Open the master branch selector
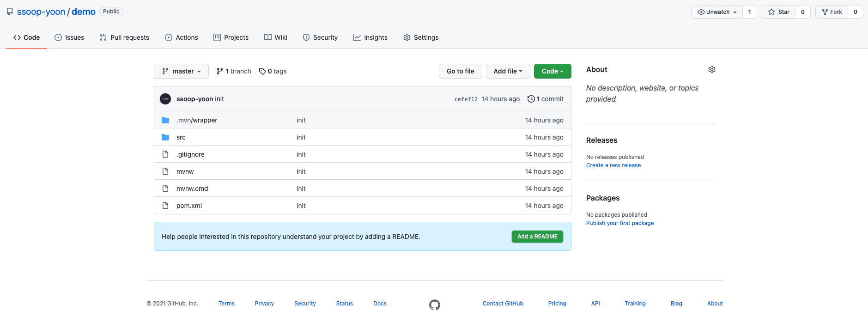The image size is (868, 335). pos(181,71)
